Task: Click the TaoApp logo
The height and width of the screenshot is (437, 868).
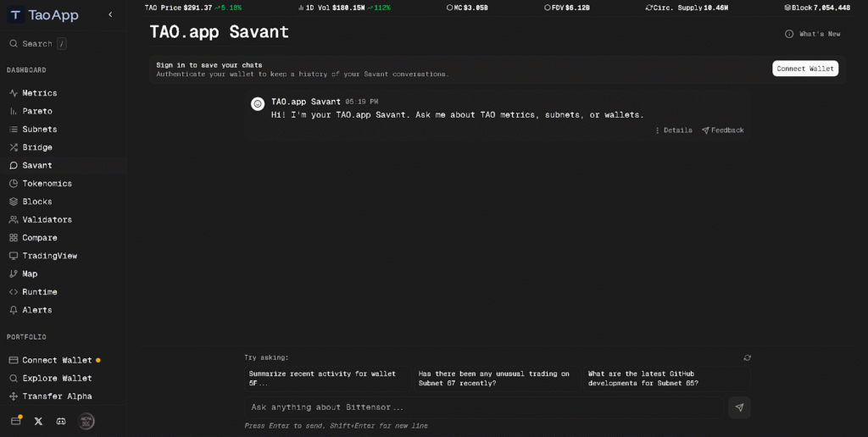Action: (43, 15)
